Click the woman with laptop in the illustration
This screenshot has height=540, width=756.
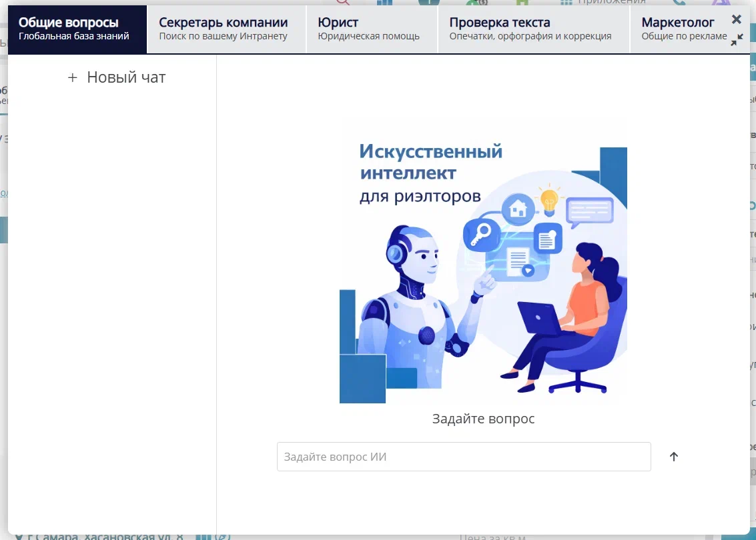tap(574, 313)
